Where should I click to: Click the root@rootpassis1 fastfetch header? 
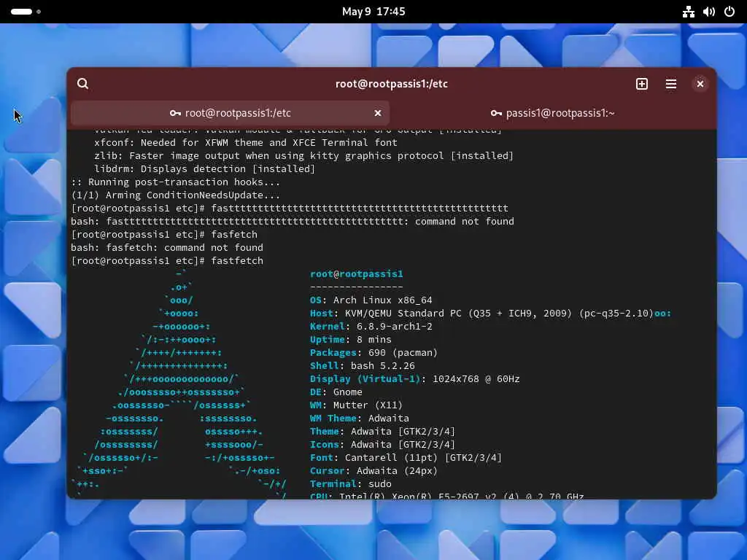click(356, 274)
